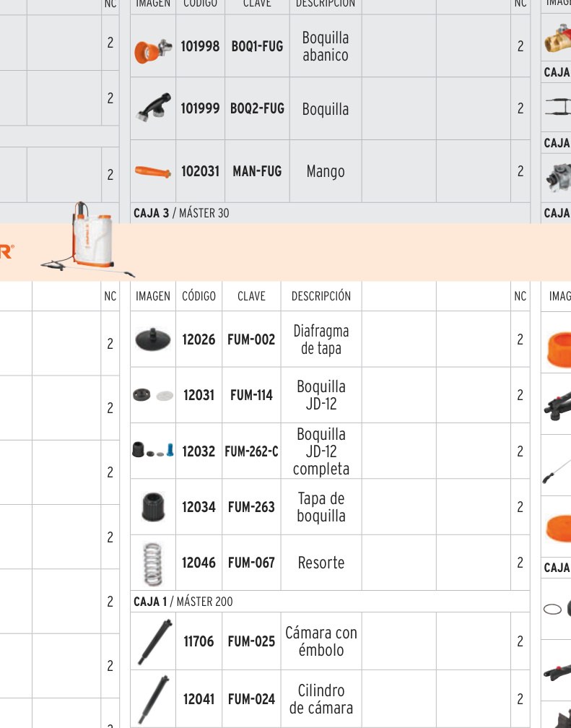This screenshot has height=728, width=571.
Task: Select key FUM-114
Action: pos(251,395)
